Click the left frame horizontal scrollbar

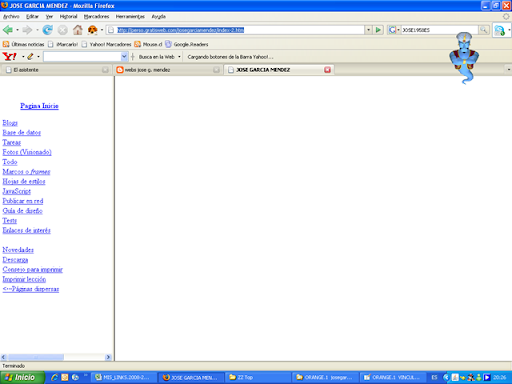point(56,357)
